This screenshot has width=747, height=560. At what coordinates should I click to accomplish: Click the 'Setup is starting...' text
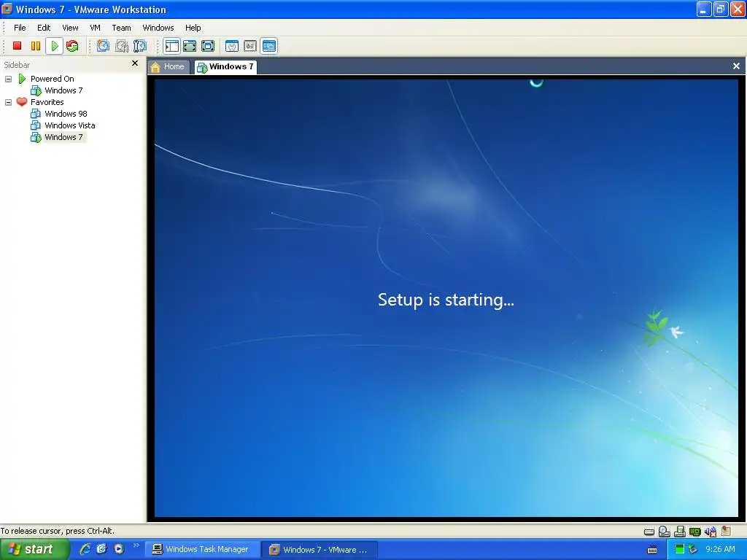(446, 300)
